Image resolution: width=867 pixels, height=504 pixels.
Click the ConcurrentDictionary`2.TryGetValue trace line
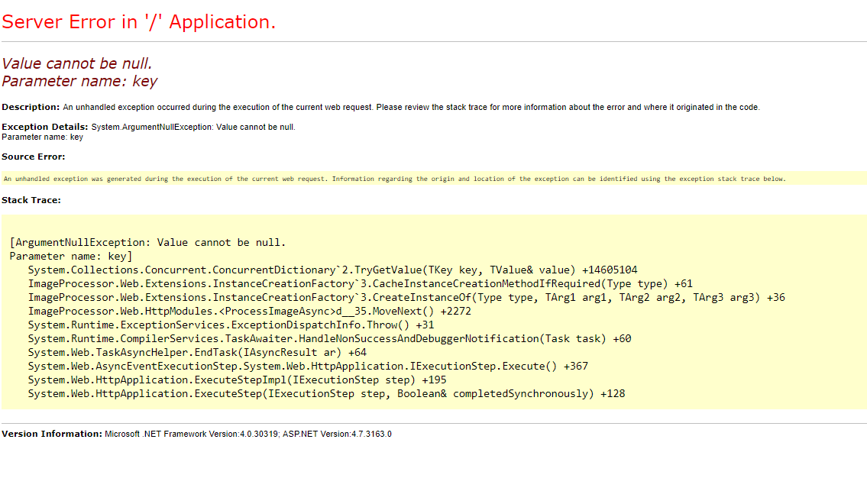click(332, 270)
